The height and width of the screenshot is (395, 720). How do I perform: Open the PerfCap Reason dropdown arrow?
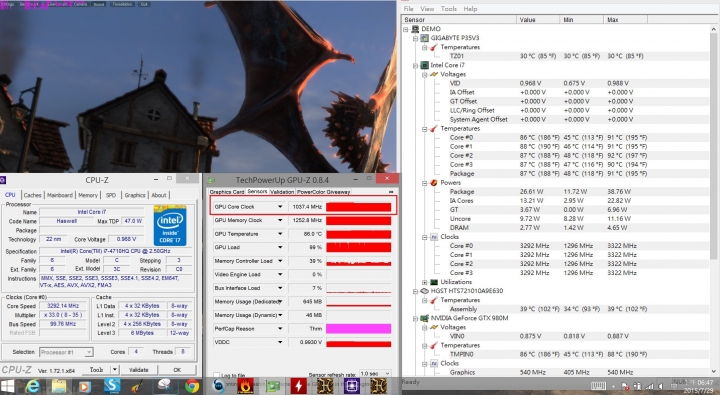click(280, 328)
